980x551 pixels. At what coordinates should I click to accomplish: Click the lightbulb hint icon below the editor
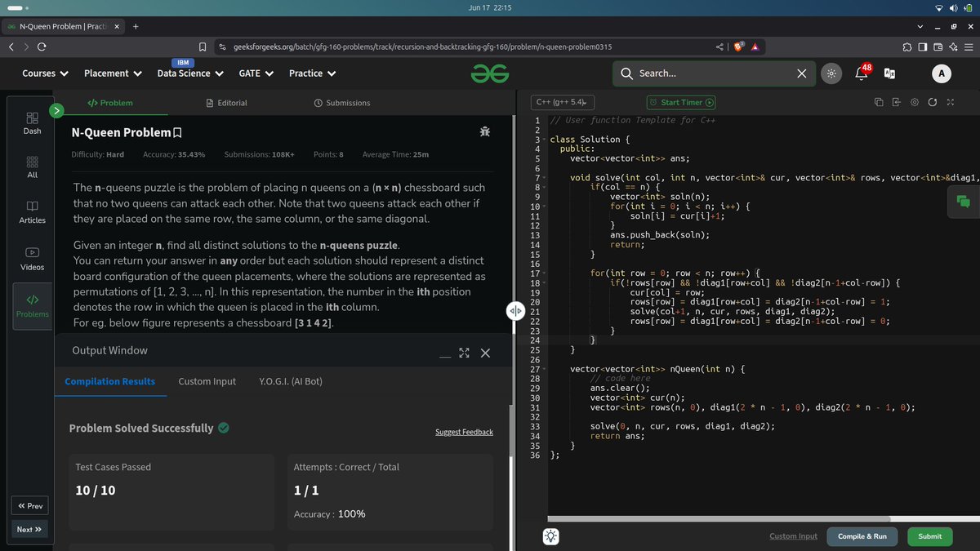pos(551,536)
